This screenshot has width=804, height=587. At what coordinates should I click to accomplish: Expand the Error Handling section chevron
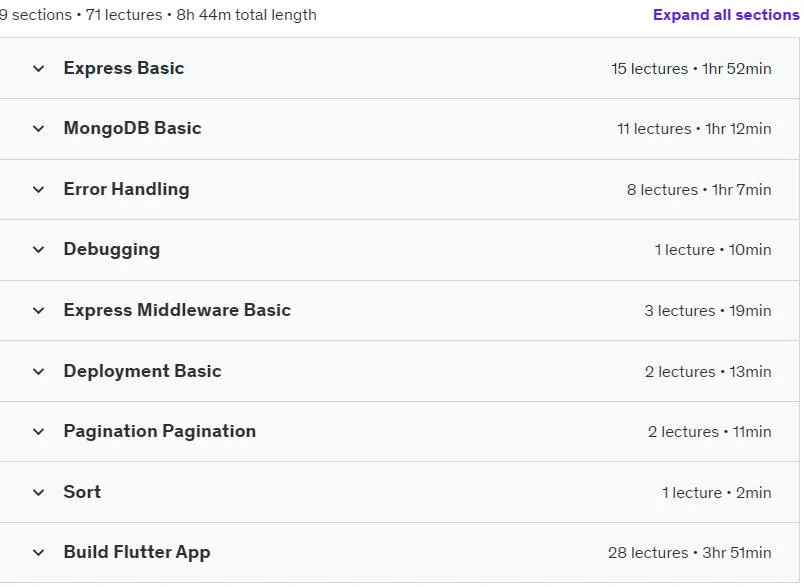pos(38,190)
